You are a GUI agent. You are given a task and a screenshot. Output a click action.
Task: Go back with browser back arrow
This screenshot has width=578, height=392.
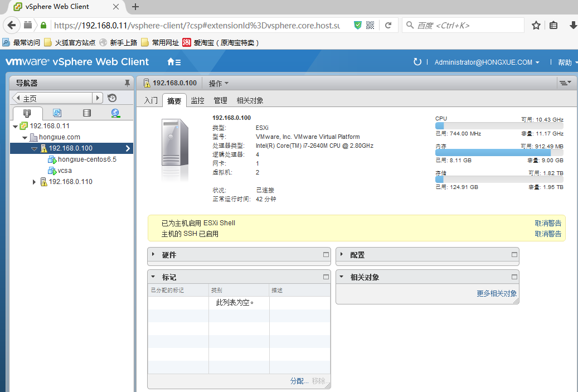(x=12, y=25)
